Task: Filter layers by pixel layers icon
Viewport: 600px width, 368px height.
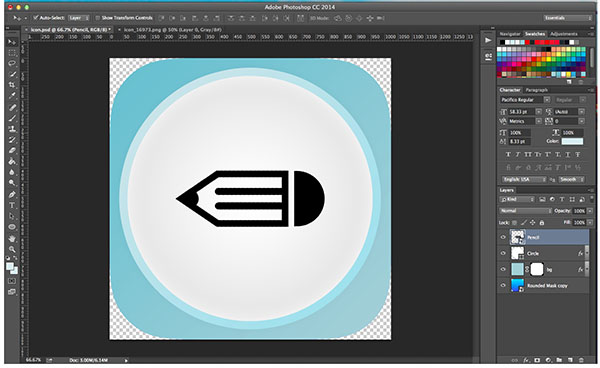Action: (x=542, y=199)
